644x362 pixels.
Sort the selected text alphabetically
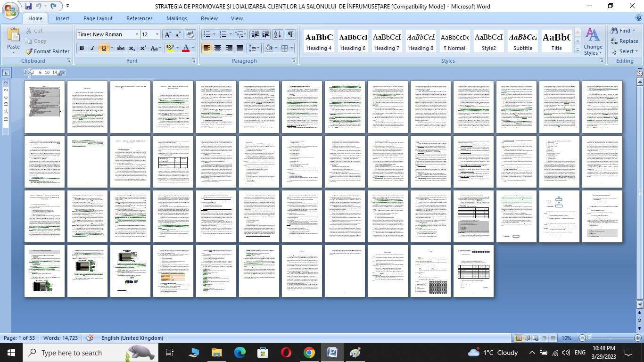click(278, 34)
